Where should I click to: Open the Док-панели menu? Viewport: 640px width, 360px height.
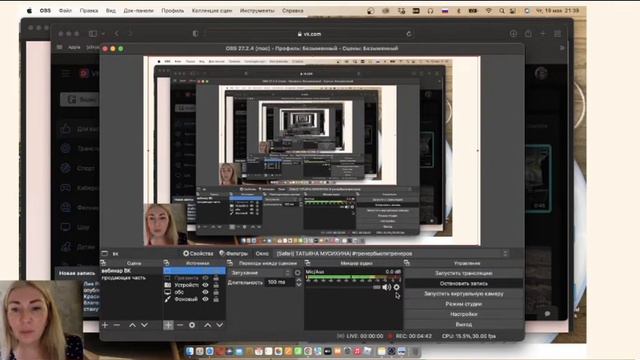[138, 11]
